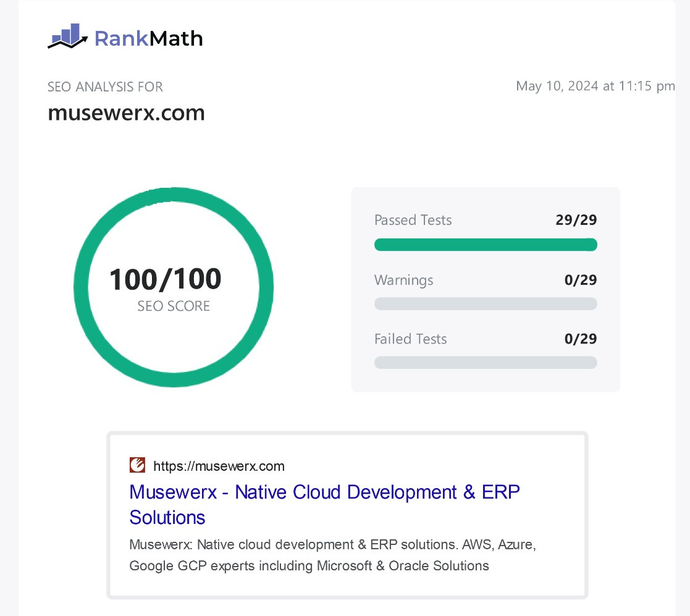Select the Warnings label
Screen dimensions: 690x616
pyautogui.click(x=403, y=280)
